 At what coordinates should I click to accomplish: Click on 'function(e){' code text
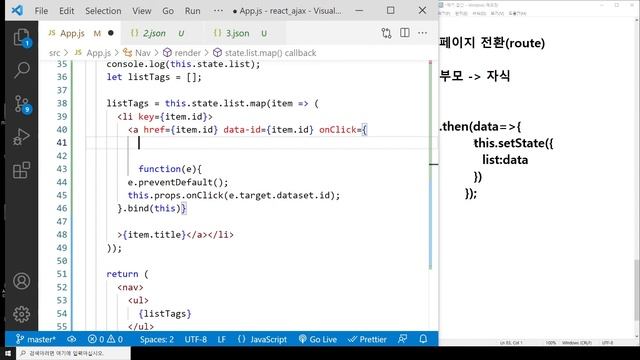point(170,169)
